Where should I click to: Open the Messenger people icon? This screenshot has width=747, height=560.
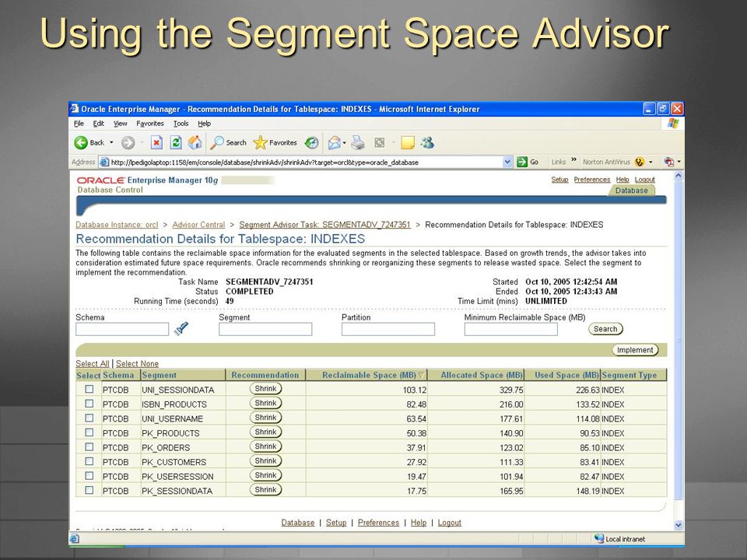click(x=427, y=142)
